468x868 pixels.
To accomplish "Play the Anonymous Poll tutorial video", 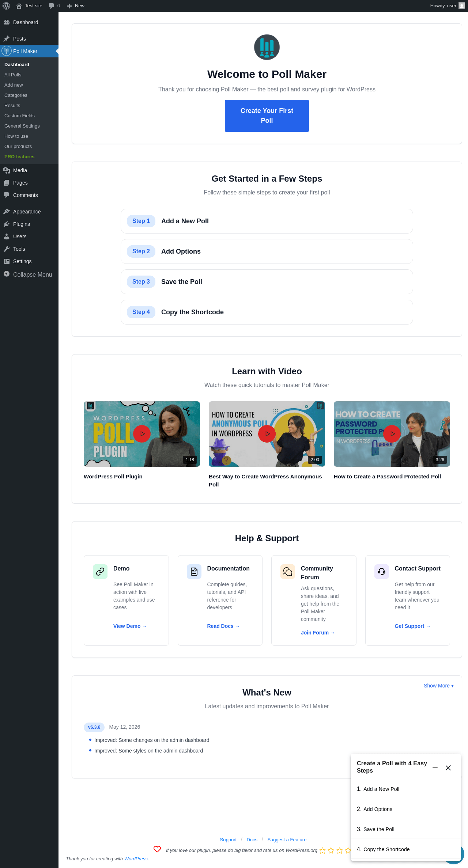I will pyautogui.click(x=267, y=434).
